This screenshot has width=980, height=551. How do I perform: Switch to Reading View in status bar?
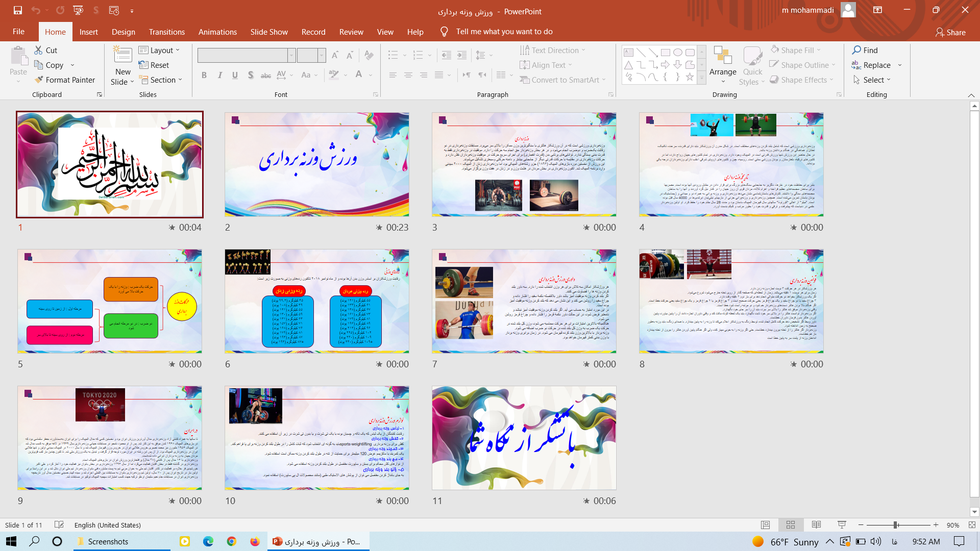(x=816, y=525)
